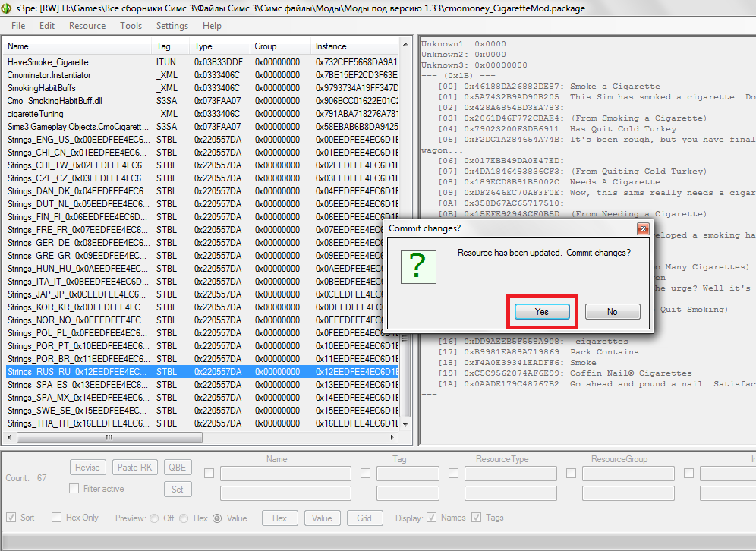Open the File menu
Image resolution: width=756 pixels, height=551 pixels.
click(17, 26)
